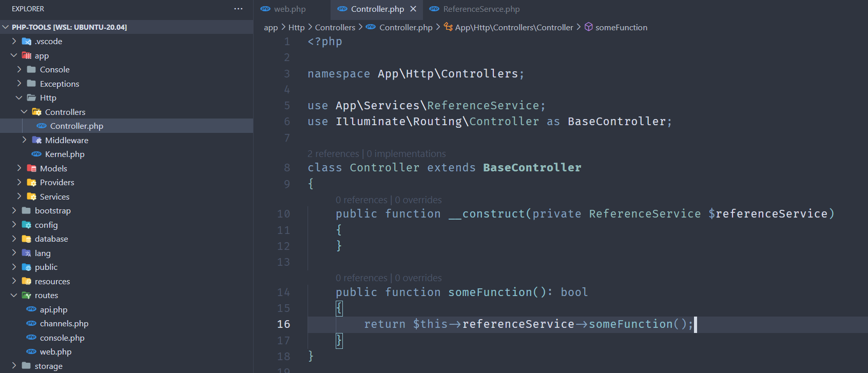Click the Middleware folder icon
This screenshot has height=373, width=868.
37,140
